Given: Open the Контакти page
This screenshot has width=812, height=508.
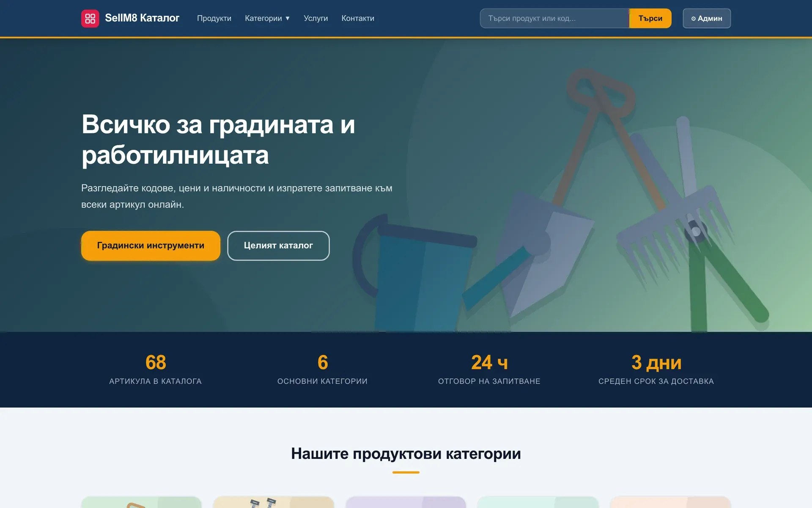Looking at the screenshot, I should click(x=358, y=18).
